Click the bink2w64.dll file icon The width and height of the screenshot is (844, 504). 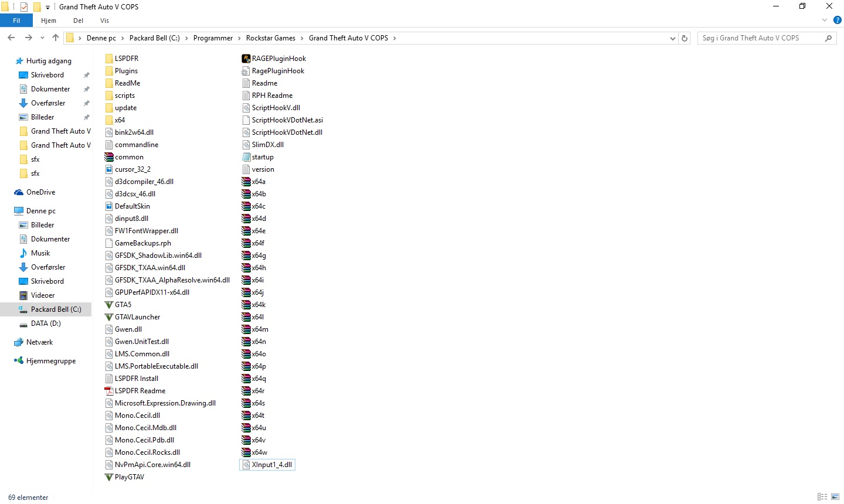click(109, 132)
